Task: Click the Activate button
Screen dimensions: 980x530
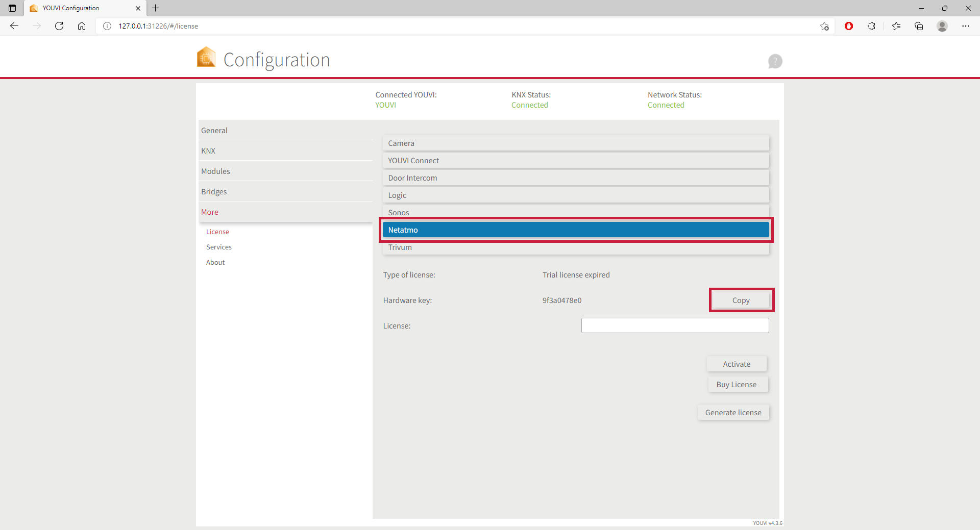Action: (x=737, y=364)
